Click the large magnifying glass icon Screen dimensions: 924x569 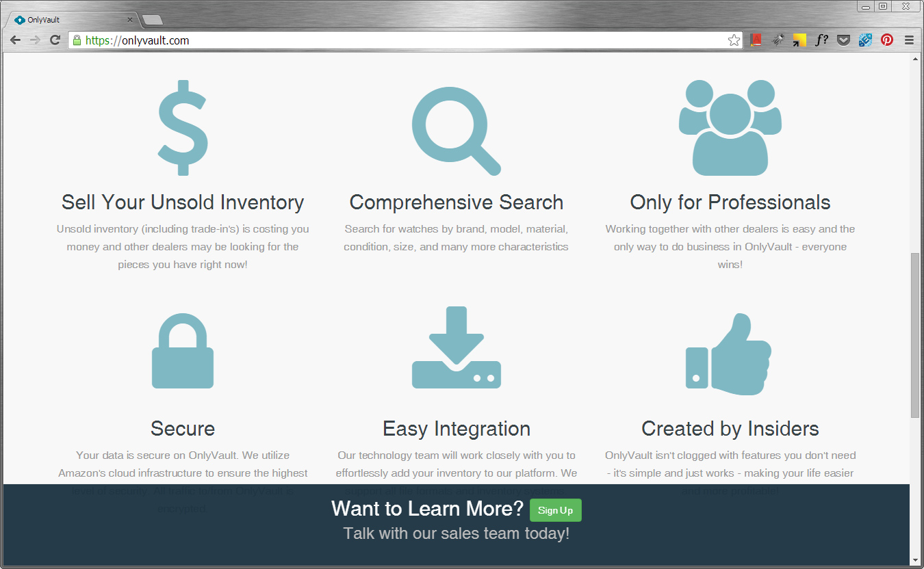pyautogui.click(x=457, y=131)
